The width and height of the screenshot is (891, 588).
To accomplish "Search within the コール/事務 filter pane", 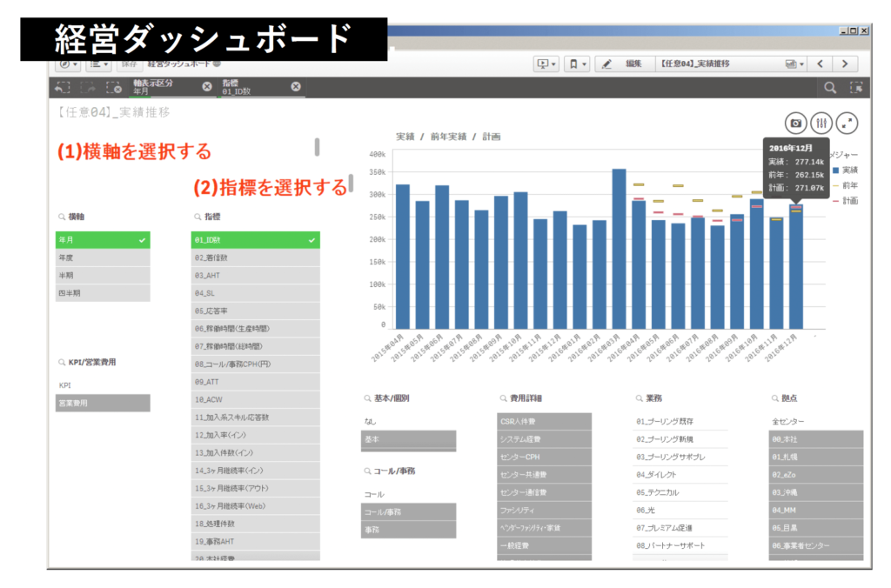I will click(x=368, y=471).
